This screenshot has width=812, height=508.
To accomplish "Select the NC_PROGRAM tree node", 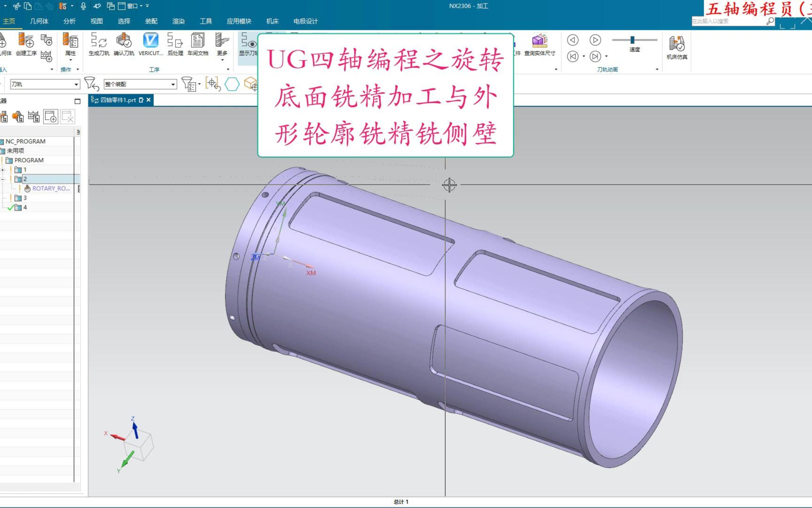I will (x=26, y=141).
